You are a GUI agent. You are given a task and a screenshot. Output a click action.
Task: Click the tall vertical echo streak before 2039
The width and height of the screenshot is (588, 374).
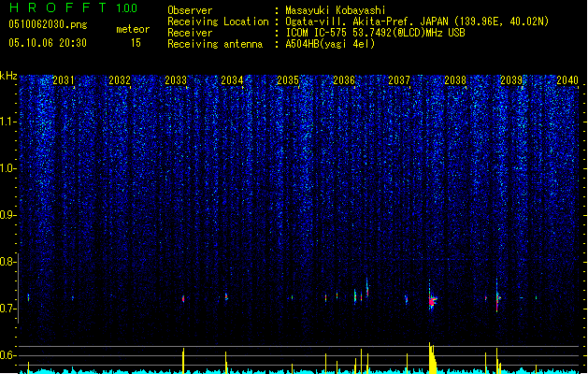point(497,295)
